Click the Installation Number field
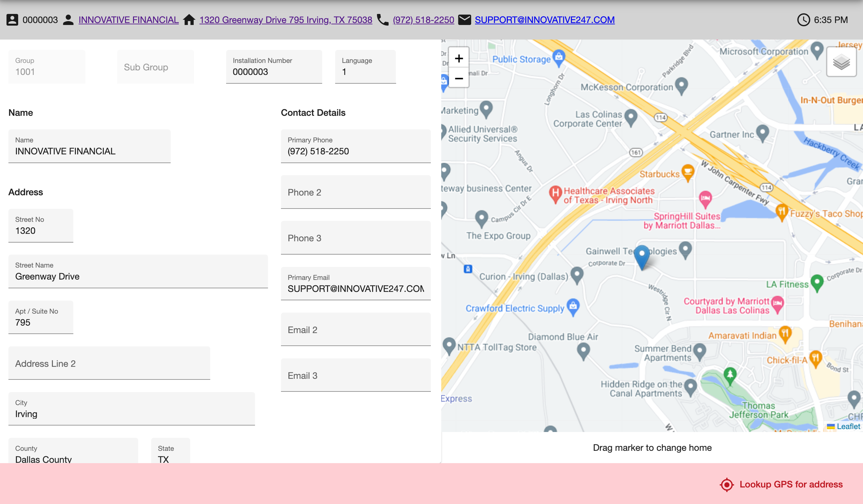 pyautogui.click(x=274, y=67)
